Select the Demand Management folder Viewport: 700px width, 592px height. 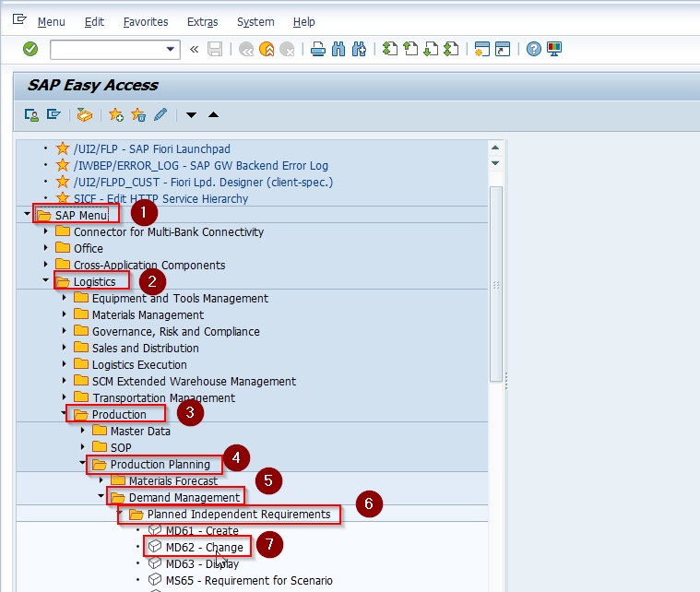click(184, 497)
